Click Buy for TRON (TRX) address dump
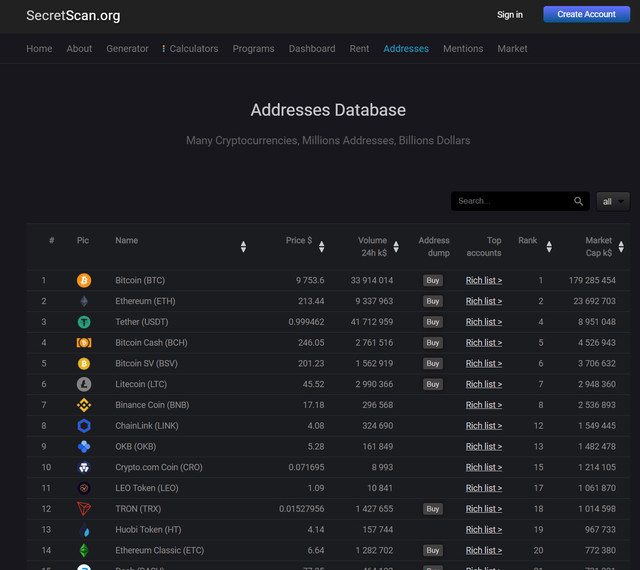Image resolution: width=640 pixels, height=570 pixels. 433,509
